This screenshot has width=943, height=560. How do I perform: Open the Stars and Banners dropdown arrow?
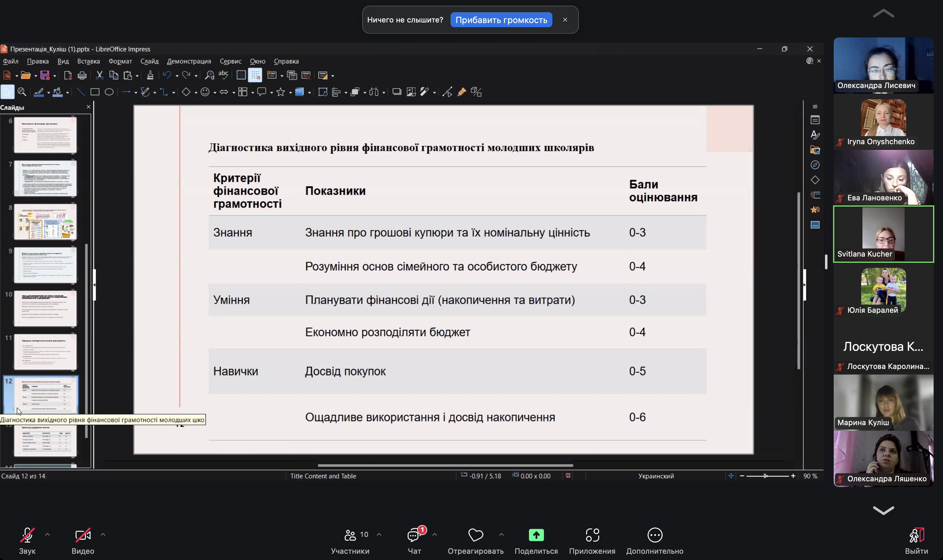(x=290, y=92)
